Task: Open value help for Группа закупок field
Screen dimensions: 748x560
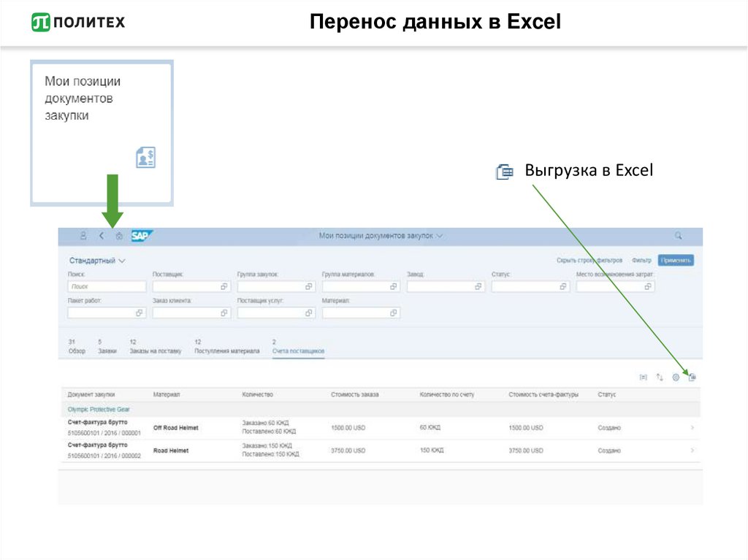Action: [x=309, y=287]
